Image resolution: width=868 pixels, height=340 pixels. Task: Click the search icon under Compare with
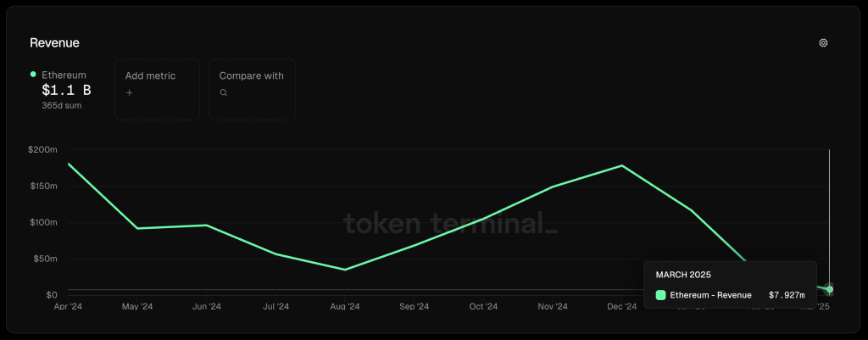pos(224,92)
